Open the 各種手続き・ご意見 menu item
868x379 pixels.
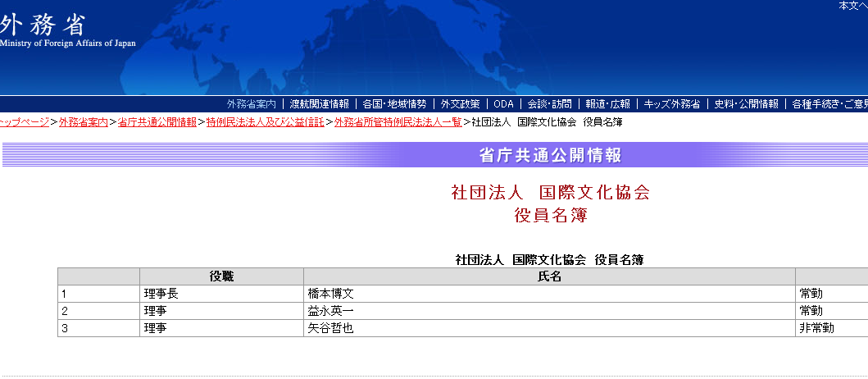(x=829, y=104)
